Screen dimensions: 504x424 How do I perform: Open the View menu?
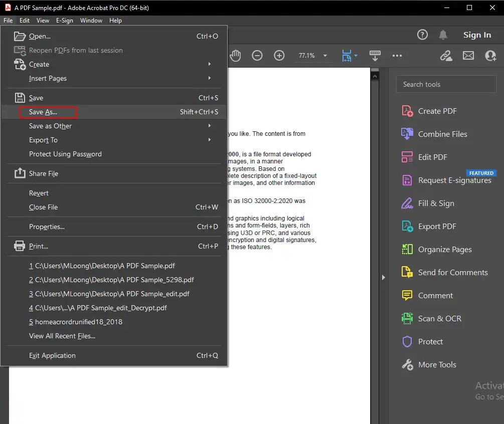tap(43, 20)
